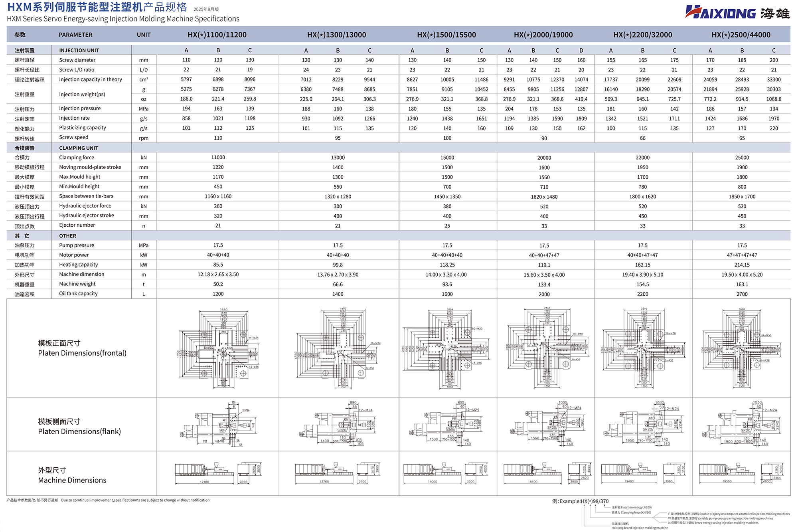798x532 pixels.
Task: Click the PARAMETER column heading
Action: click(75, 35)
